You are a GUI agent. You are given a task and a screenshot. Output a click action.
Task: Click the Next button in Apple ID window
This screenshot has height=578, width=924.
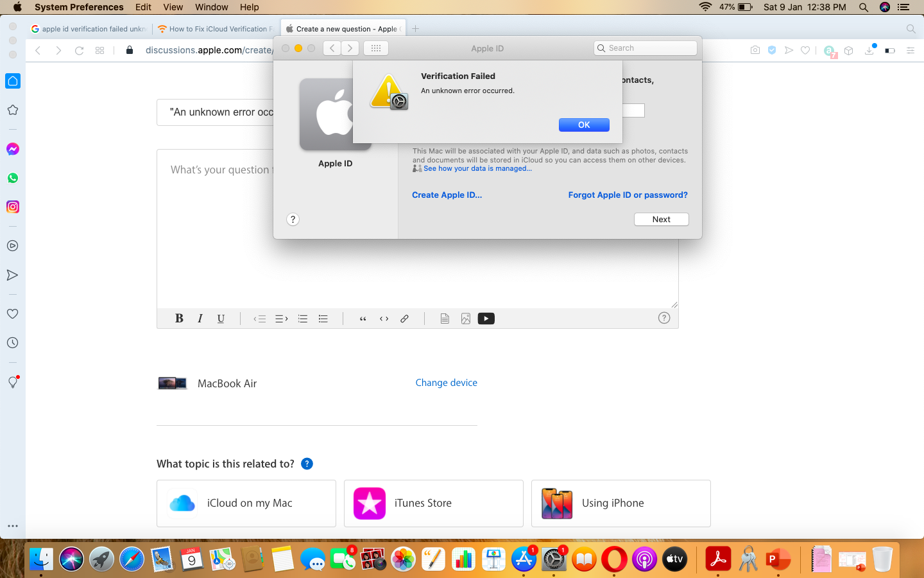pos(661,219)
